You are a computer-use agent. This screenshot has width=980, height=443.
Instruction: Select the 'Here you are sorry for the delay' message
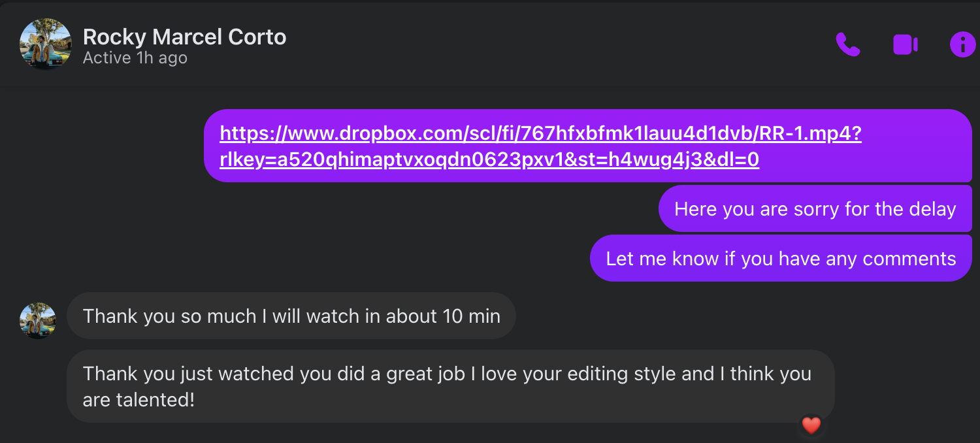click(x=815, y=209)
